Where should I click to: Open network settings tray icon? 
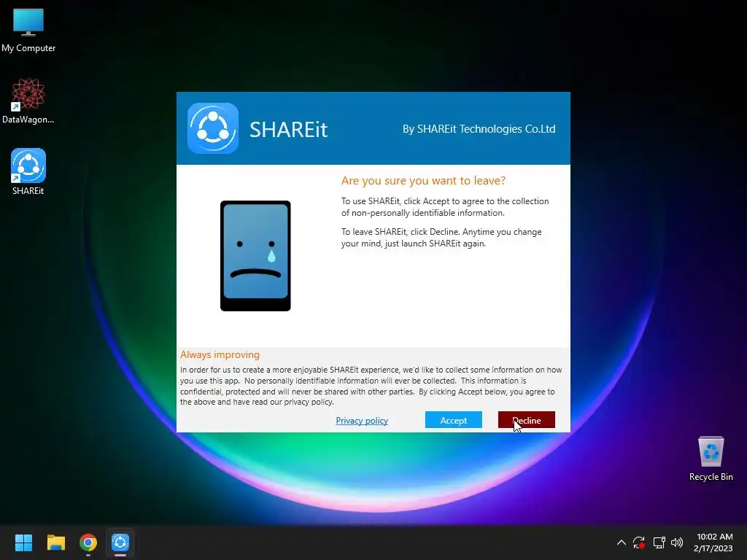659,542
